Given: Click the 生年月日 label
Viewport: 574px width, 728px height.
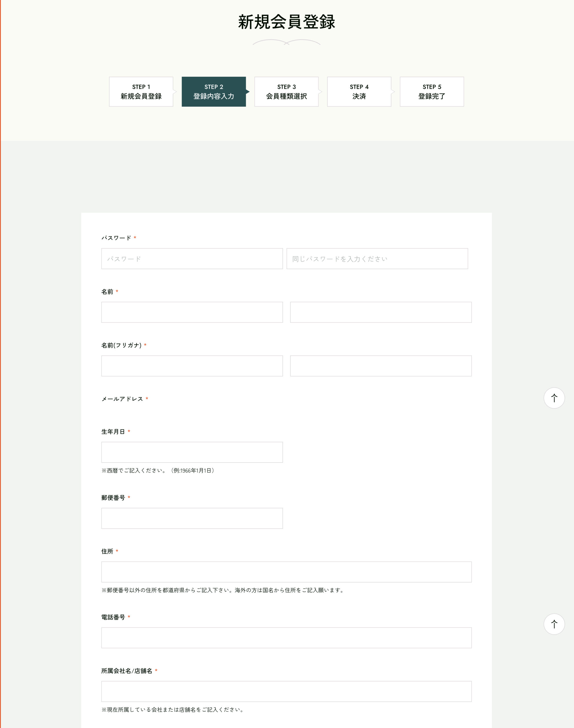Looking at the screenshot, I should (x=113, y=431).
